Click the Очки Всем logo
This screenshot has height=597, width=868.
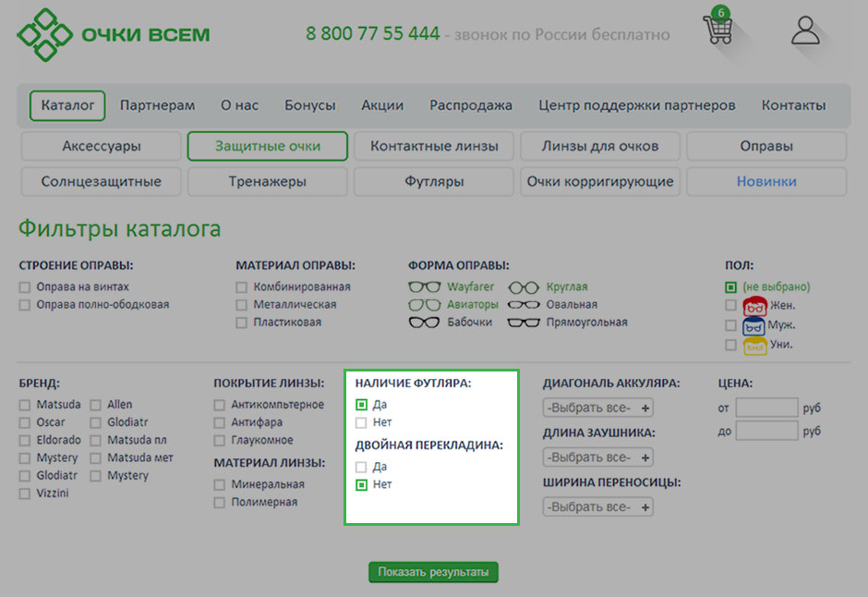point(113,34)
